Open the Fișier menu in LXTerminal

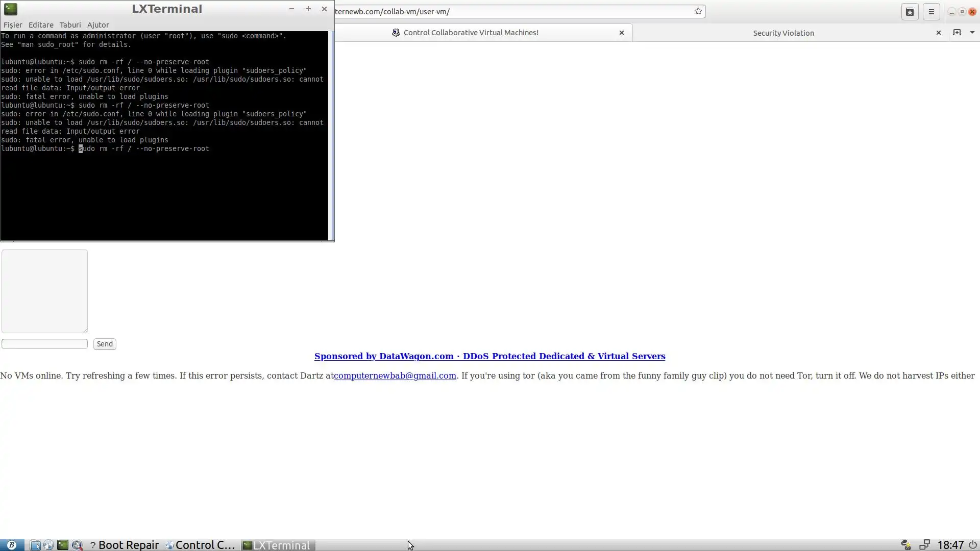pyautogui.click(x=13, y=24)
